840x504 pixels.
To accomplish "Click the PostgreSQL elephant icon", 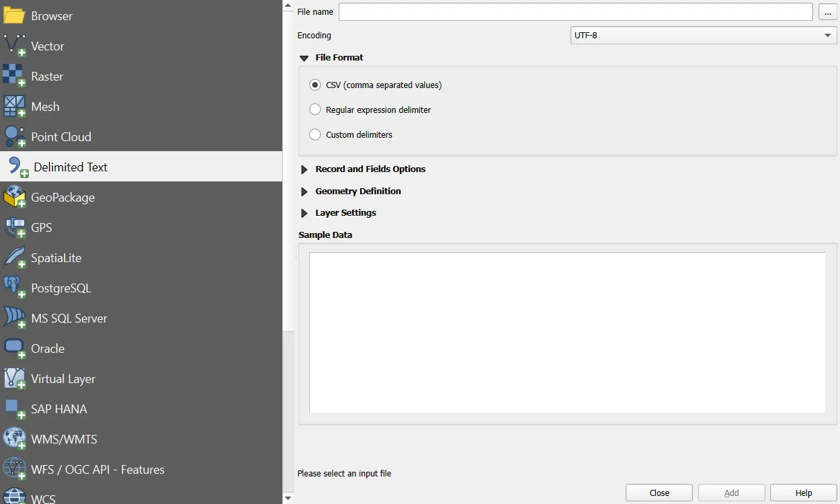I will coord(14,288).
